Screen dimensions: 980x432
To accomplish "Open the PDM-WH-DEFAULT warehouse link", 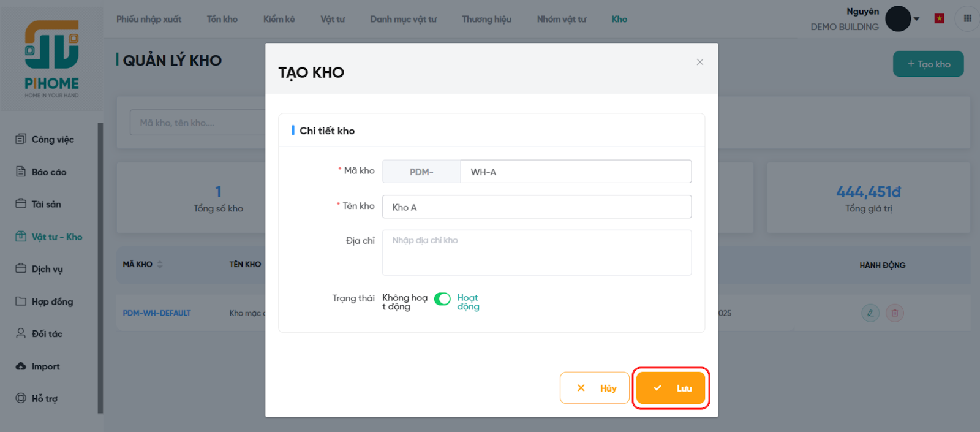I will 157,313.
